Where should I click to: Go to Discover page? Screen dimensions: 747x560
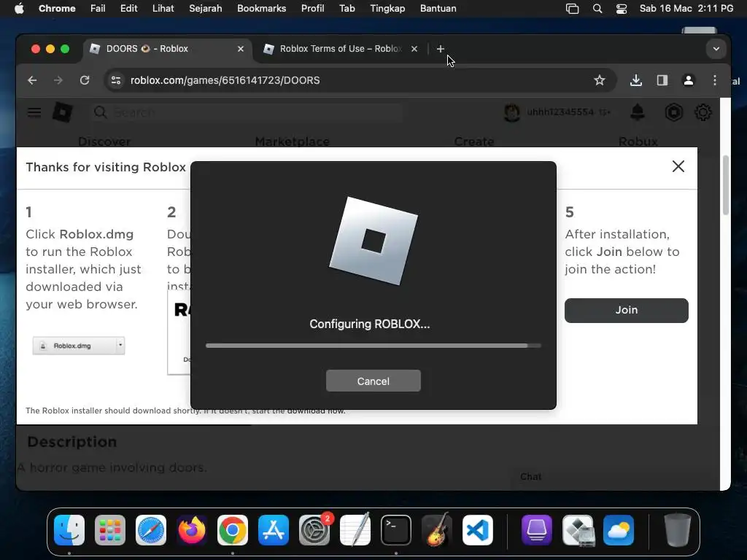click(104, 141)
